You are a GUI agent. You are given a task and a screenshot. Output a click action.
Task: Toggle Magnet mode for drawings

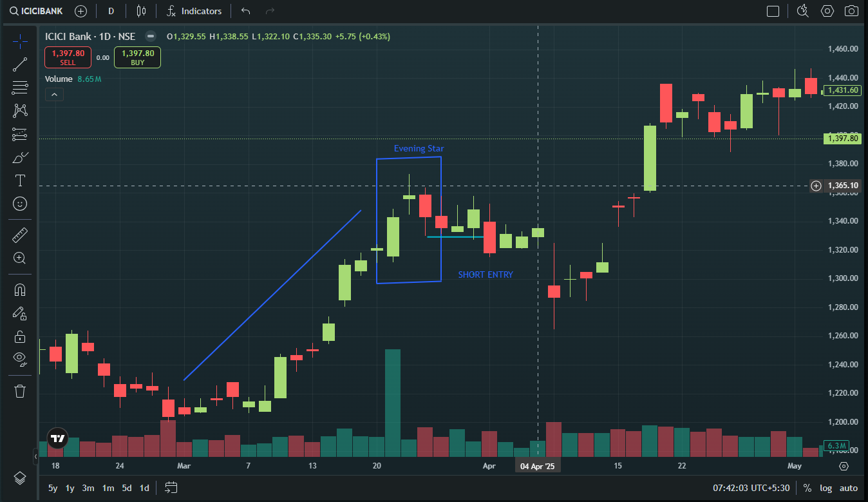point(20,290)
